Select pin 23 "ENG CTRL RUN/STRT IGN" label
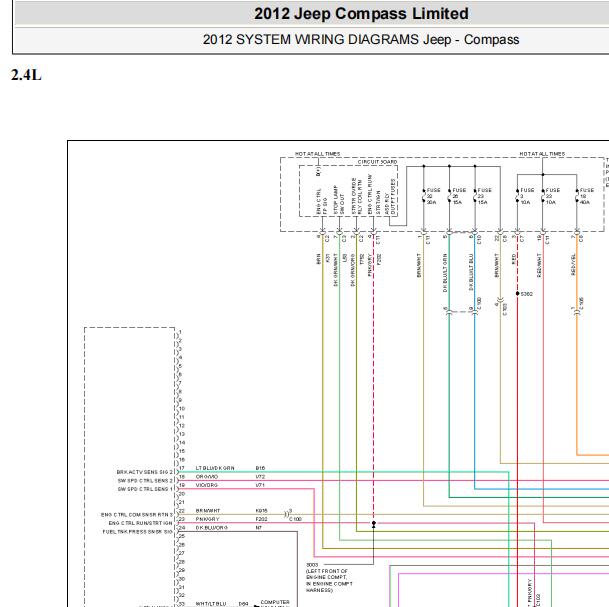This screenshot has height=607, width=609. click(140, 524)
